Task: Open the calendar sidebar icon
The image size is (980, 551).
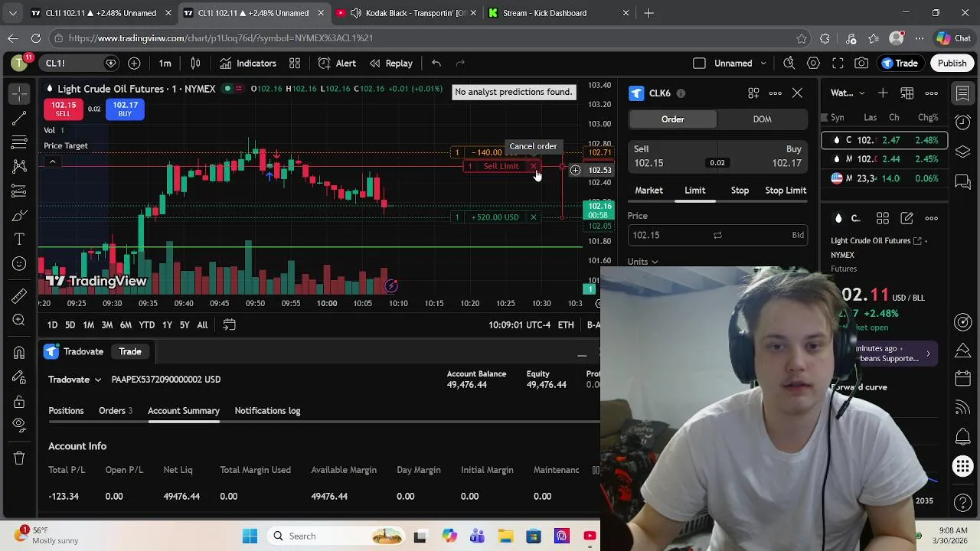Action: [x=963, y=379]
